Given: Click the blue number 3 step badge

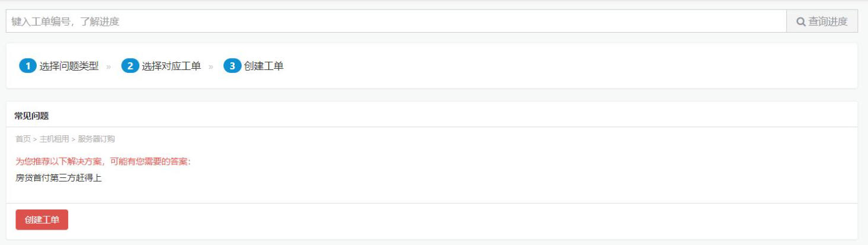Looking at the screenshot, I should [232, 66].
